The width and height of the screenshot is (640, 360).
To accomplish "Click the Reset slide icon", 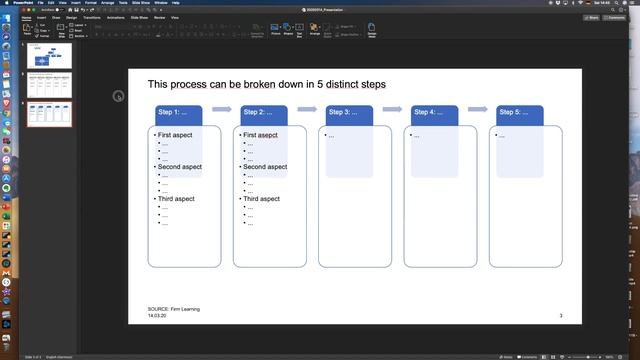I will [x=71, y=31].
